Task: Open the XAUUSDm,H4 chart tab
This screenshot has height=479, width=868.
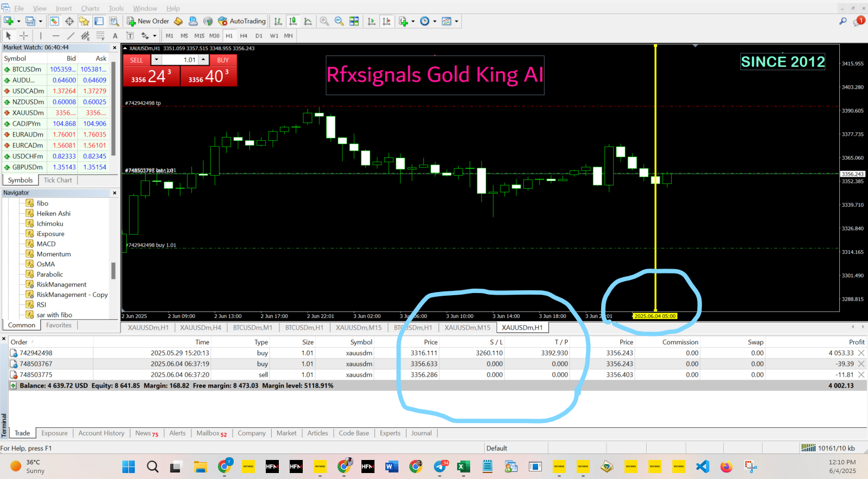Action: coord(201,328)
